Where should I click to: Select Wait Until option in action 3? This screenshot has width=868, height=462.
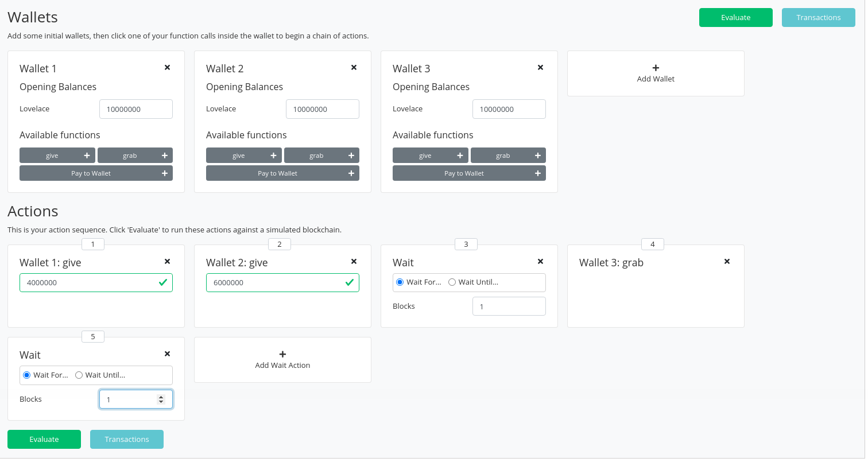pyautogui.click(x=452, y=282)
